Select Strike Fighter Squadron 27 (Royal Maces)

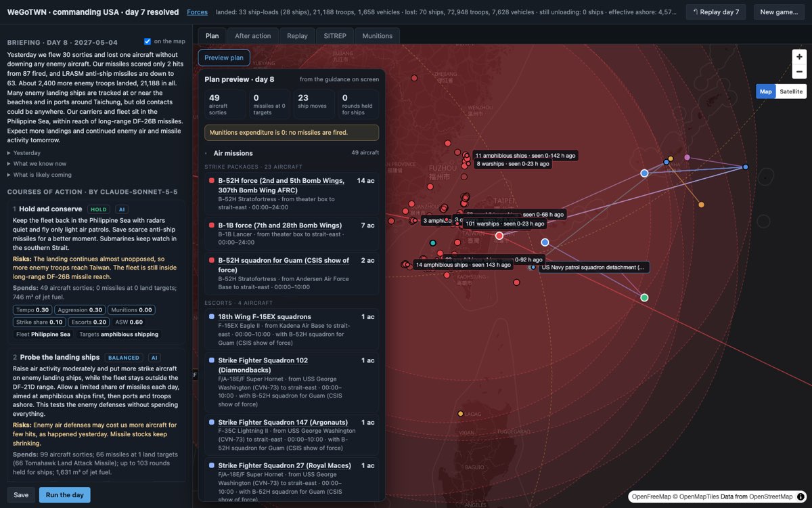point(292,480)
